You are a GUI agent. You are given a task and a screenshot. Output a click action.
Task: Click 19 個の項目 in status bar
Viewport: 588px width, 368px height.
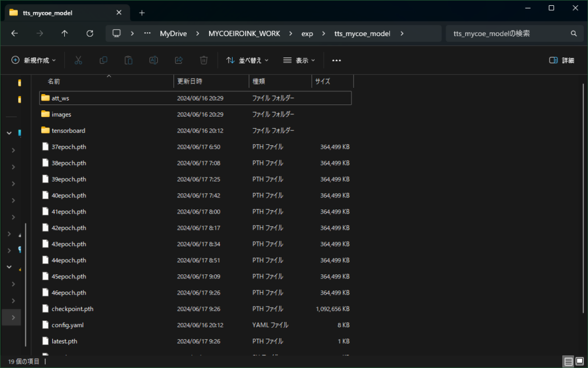24,361
